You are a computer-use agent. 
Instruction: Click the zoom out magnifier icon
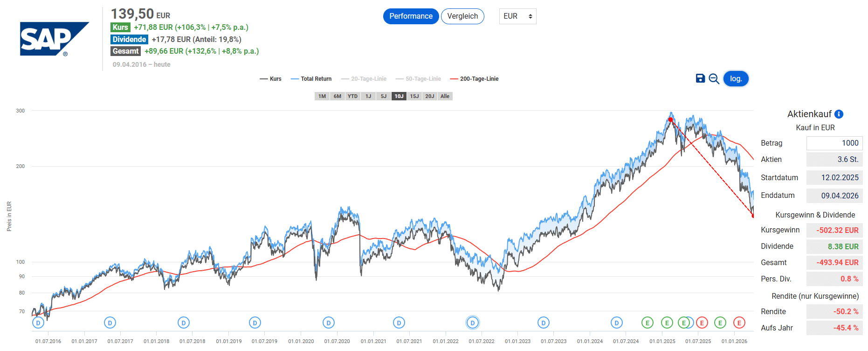click(x=714, y=79)
